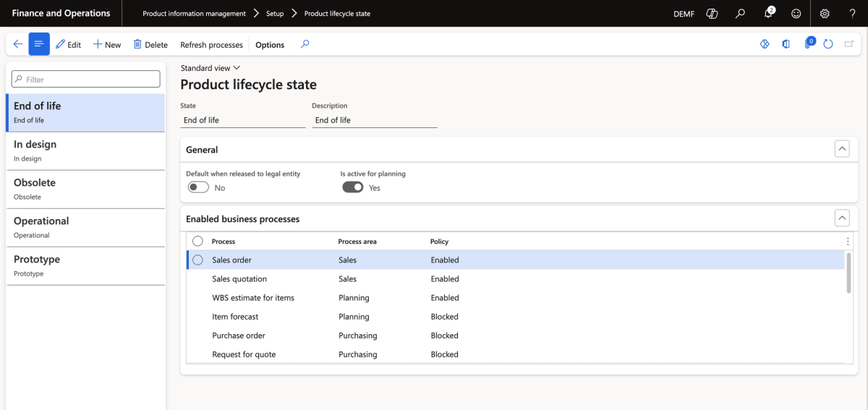This screenshot has height=410, width=868.
Task: Click Purchase order row
Action: [516, 335]
